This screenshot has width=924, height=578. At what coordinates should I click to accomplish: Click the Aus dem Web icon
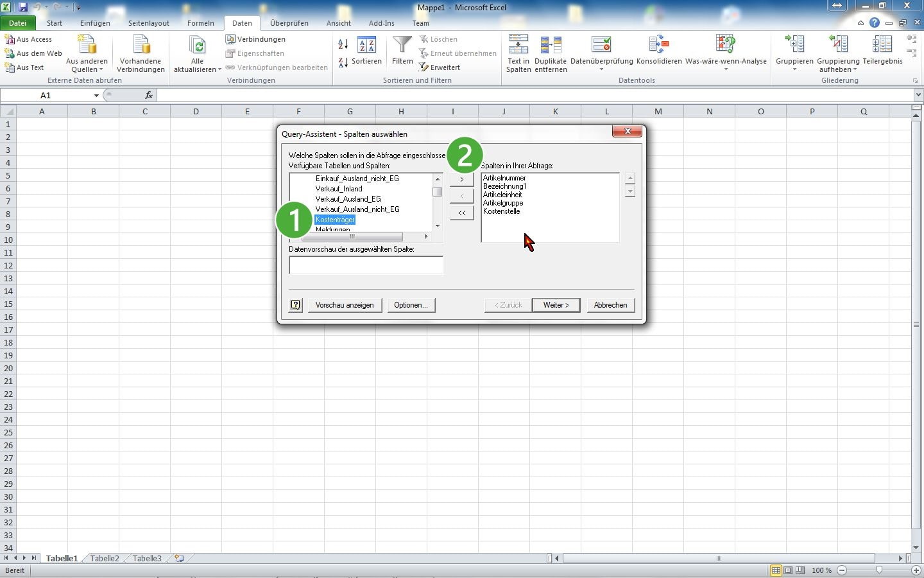click(x=10, y=53)
